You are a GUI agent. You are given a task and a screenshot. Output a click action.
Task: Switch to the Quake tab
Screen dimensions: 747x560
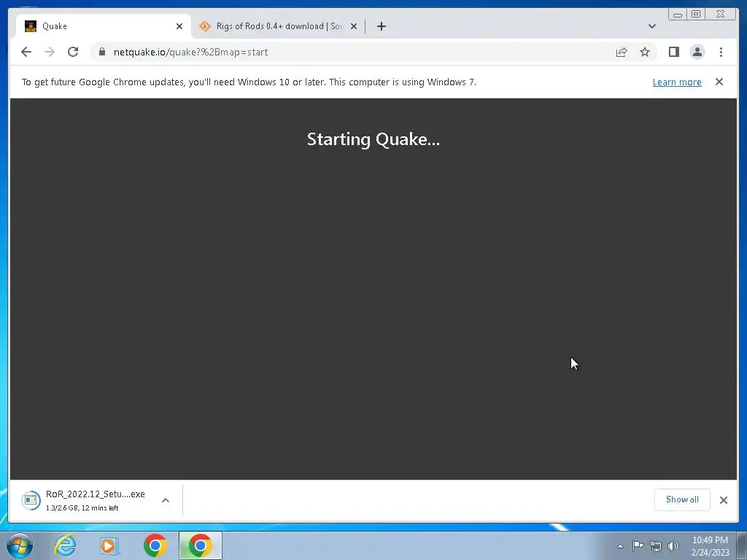[x=104, y=26]
